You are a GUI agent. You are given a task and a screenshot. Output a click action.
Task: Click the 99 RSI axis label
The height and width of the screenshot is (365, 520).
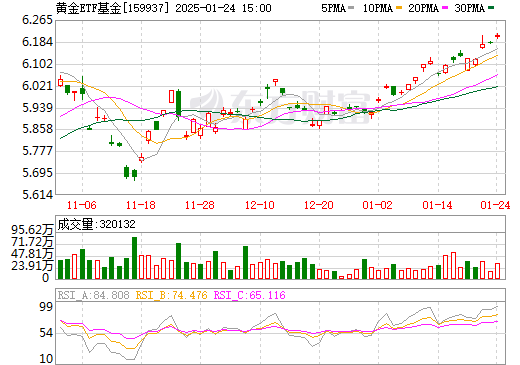pyautogui.click(x=46, y=307)
